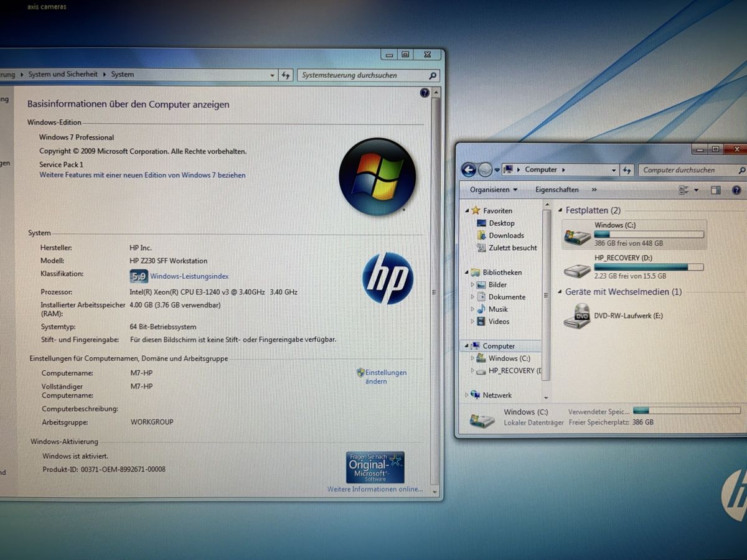Click search magnifier in Systemsteuerung durchsuchen
The width and height of the screenshot is (747, 560).
433,75
